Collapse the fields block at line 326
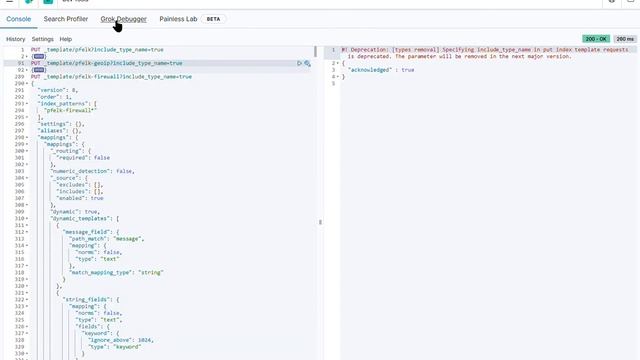 click(27, 327)
